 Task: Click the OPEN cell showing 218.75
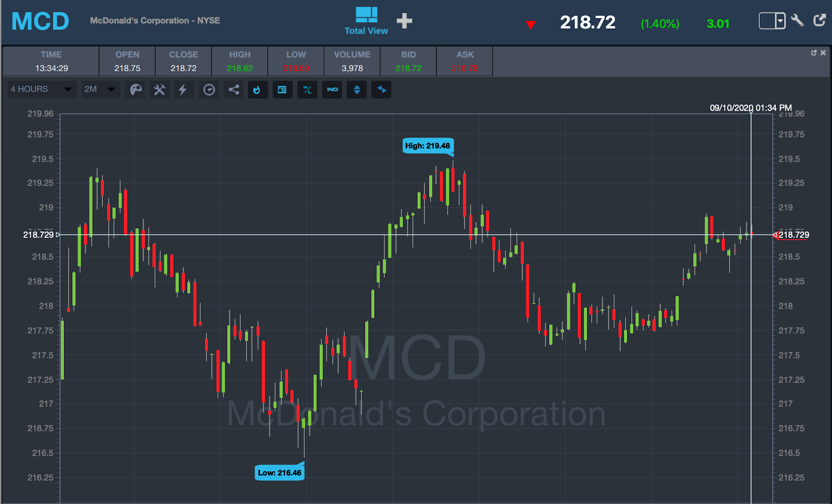pyautogui.click(x=127, y=61)
